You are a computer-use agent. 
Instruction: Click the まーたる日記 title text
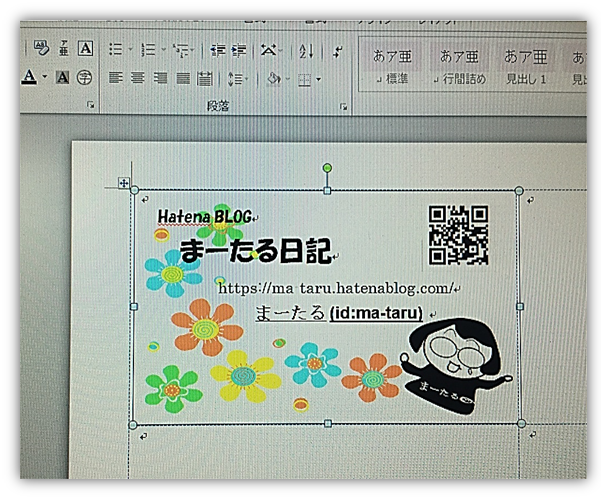click(x=255, y=251)
